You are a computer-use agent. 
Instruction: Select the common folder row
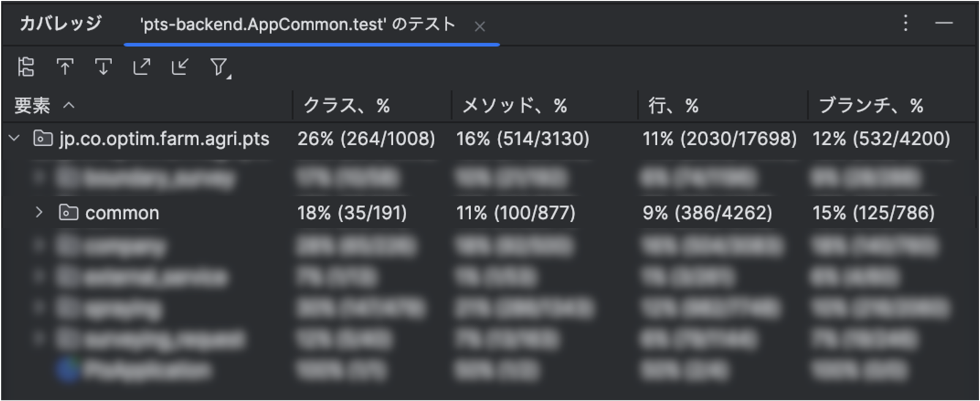(x=489, y=212)
